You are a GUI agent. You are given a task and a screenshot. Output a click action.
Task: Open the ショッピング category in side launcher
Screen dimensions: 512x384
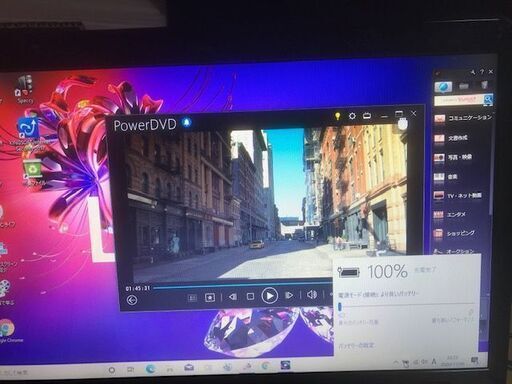(454, 233)
